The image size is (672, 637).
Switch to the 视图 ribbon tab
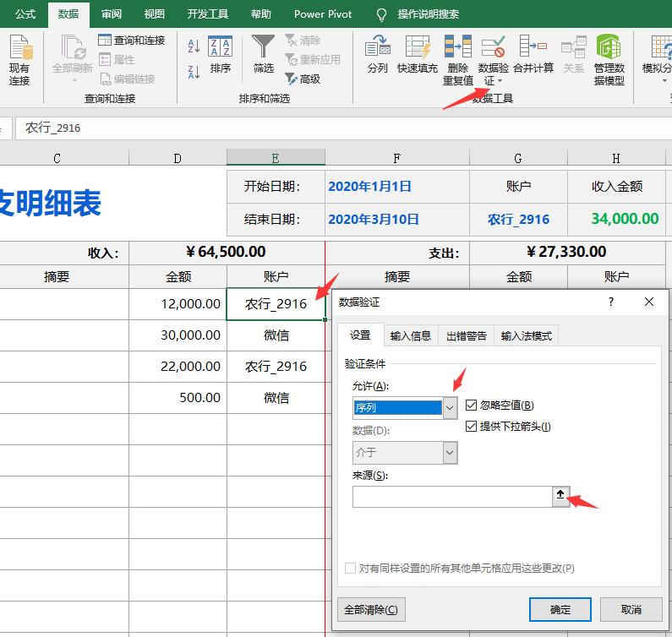155,14
